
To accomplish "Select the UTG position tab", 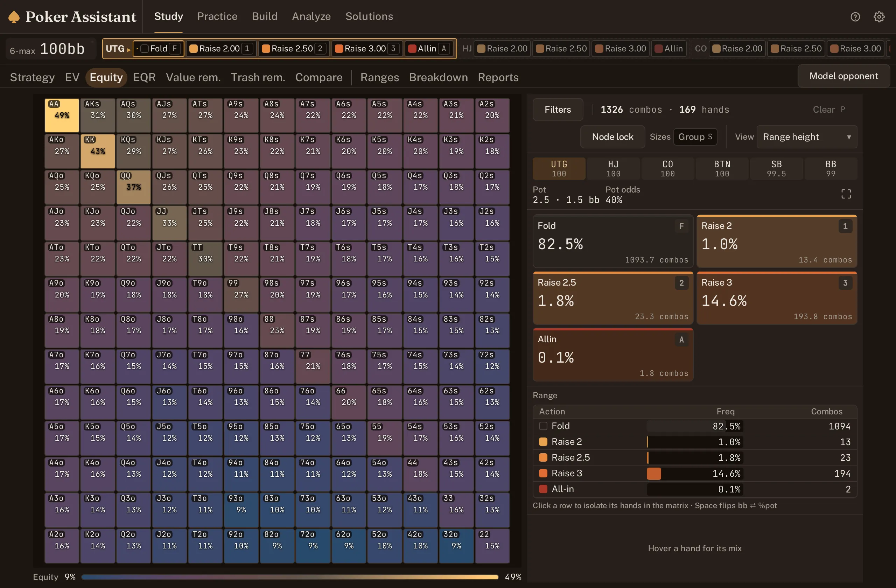I will [559, 168].
